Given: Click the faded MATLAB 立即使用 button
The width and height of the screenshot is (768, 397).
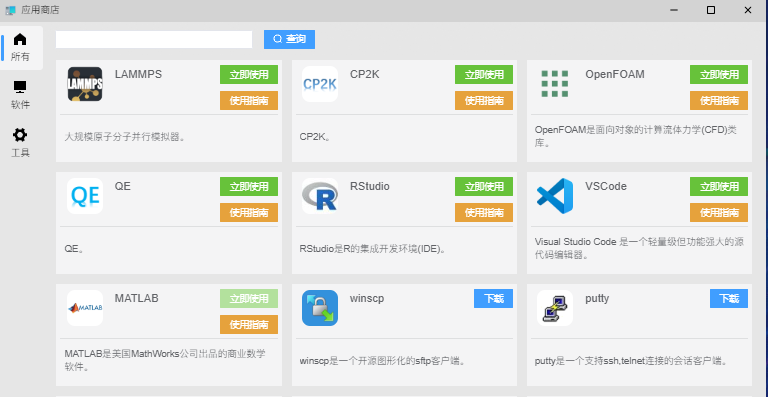Looking at the screenshot, I should pyautogui.click(x=249, y=299).
